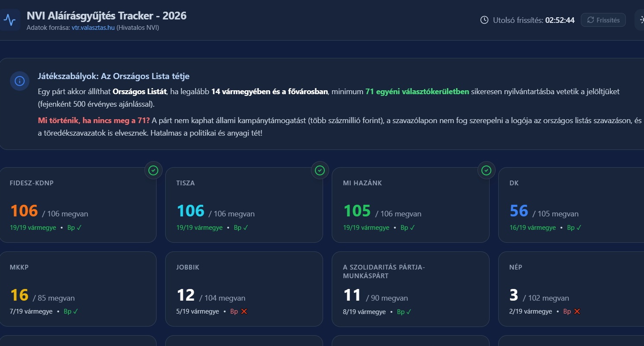The width and height of the screenshot is (644, 346).
Task: Toggle the theme with the sun icon
Action: point(641,20)
